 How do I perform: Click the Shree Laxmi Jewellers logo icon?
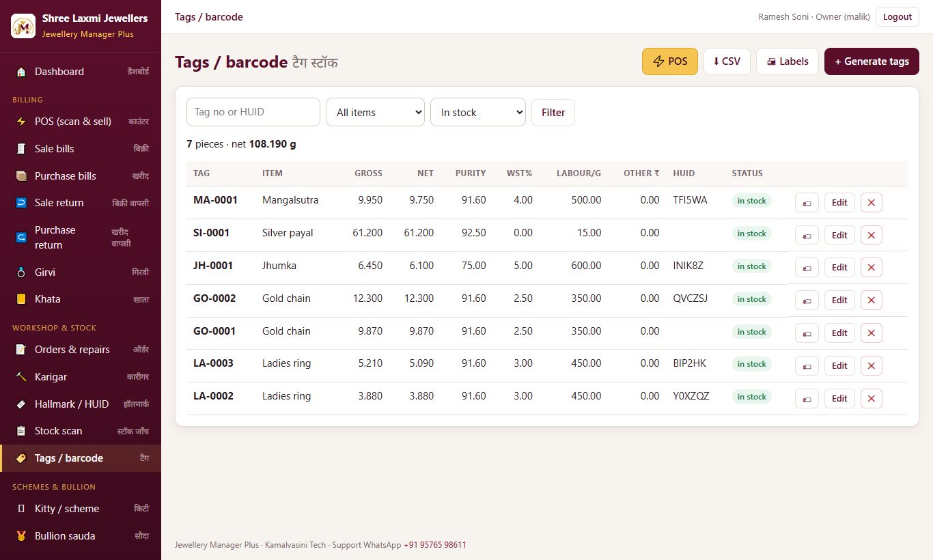click(23, 26)
